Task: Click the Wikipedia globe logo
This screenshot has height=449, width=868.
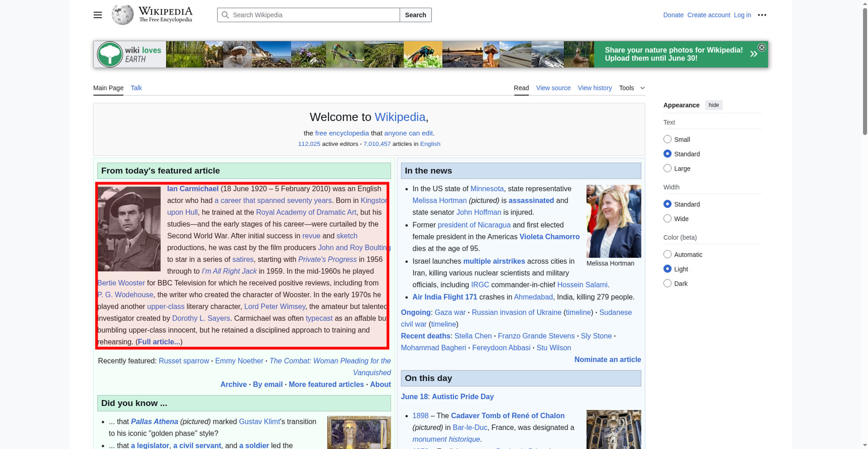Action: [x=122, y=15]
